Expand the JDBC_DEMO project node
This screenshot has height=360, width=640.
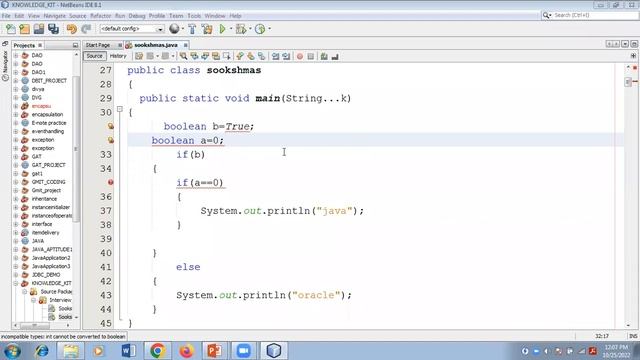click(16, 275)
